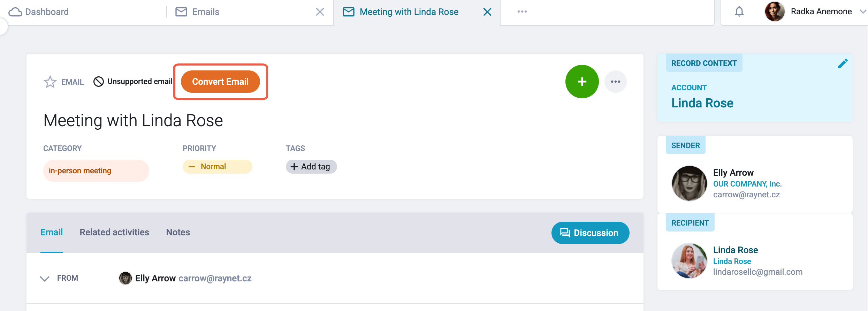Image resolution: width=868 pixels, height=311 pixels.
Task: Open the Discussion panel
Action: (590, 233)
